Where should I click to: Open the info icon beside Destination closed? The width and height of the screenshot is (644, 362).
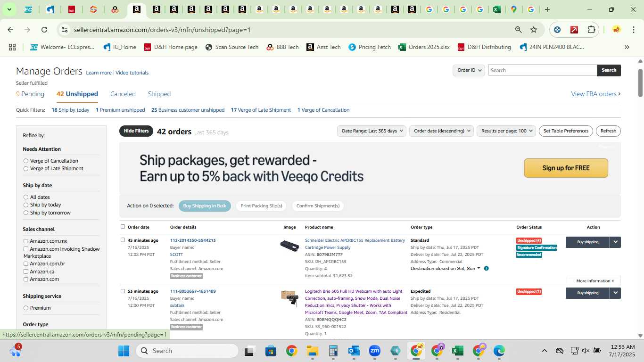click(486, 268)
